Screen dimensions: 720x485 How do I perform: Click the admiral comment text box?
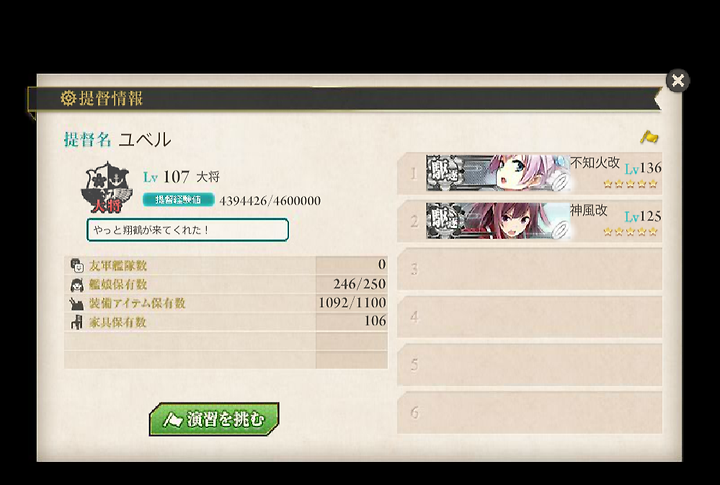pos(187,230)
